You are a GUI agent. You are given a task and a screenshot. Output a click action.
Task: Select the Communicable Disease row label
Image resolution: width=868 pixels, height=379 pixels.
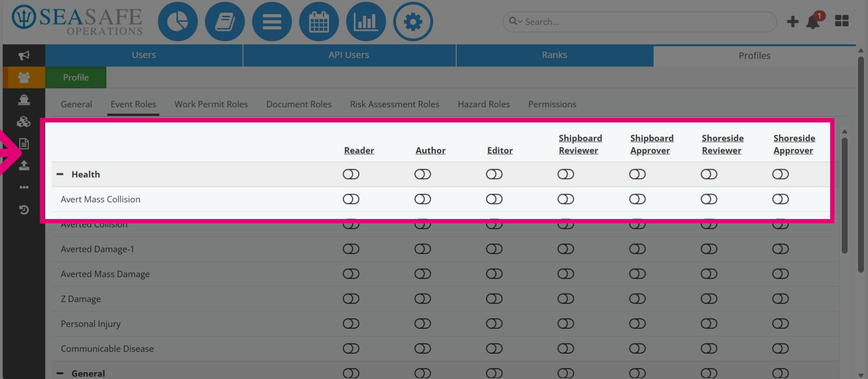point(107,349)
